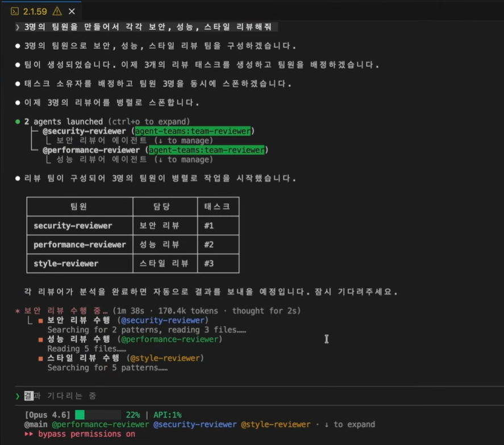Click the '스타일 리뷰' table cell
This screenshot has width=504, height=445.
(x=164, y=264)
